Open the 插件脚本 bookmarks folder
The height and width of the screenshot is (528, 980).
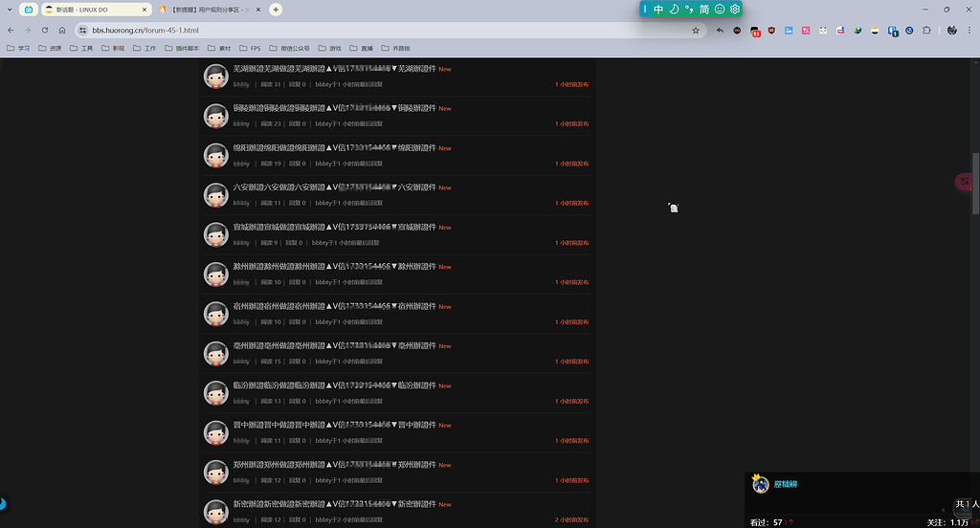182,48
